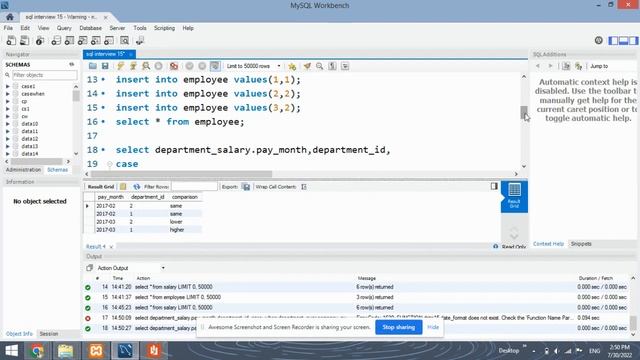640x360 pixels.
Task: Click the export recordset icon
Action: 246,187
